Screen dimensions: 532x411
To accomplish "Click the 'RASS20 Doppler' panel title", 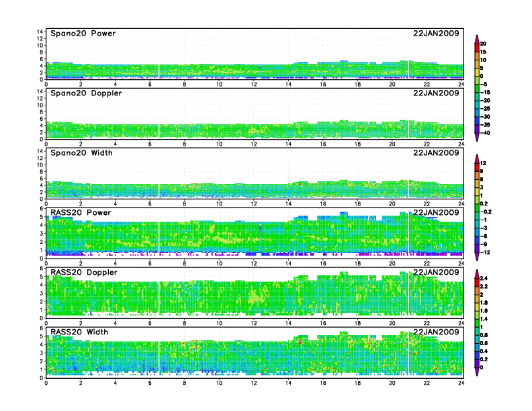I will click(84, 272).
